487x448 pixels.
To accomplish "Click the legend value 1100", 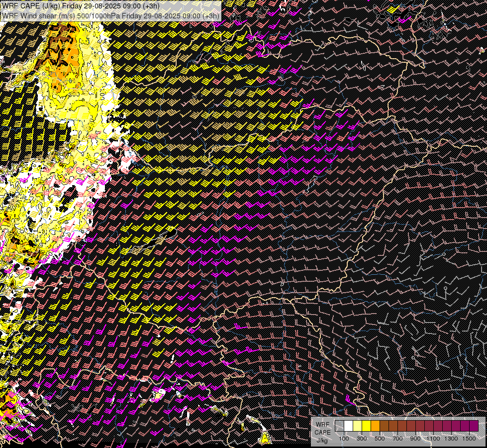I will [433, 439].
